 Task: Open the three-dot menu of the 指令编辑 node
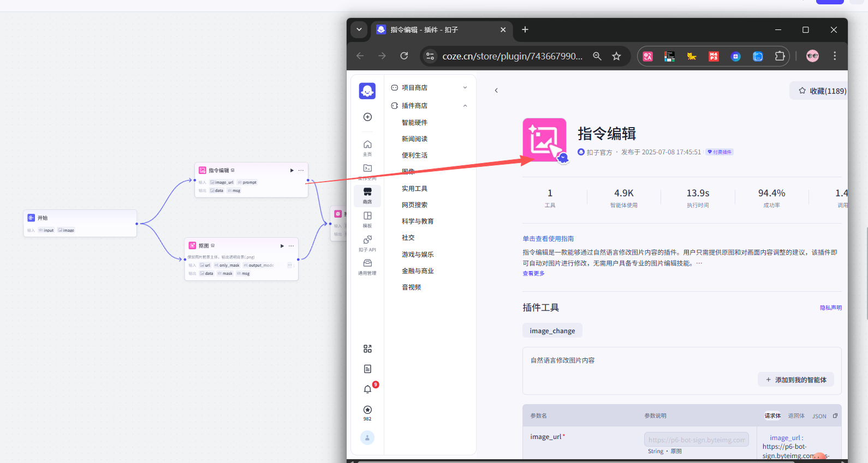pos(301,171)
